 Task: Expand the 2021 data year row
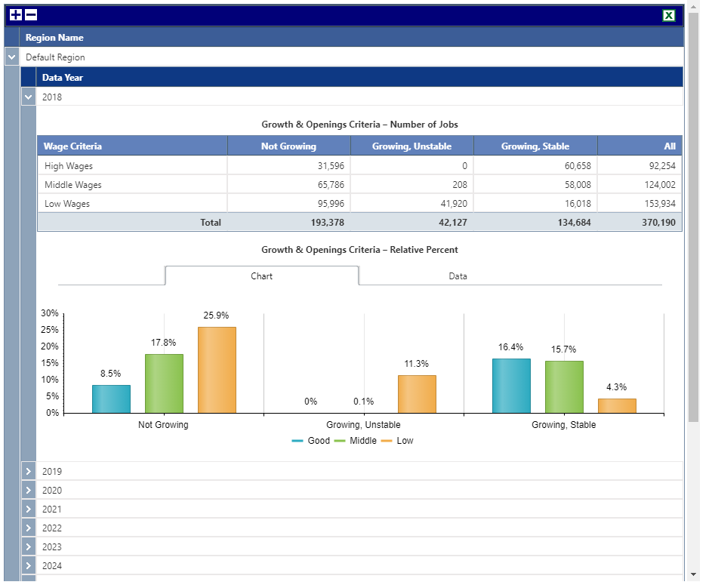tap(28, 509)
